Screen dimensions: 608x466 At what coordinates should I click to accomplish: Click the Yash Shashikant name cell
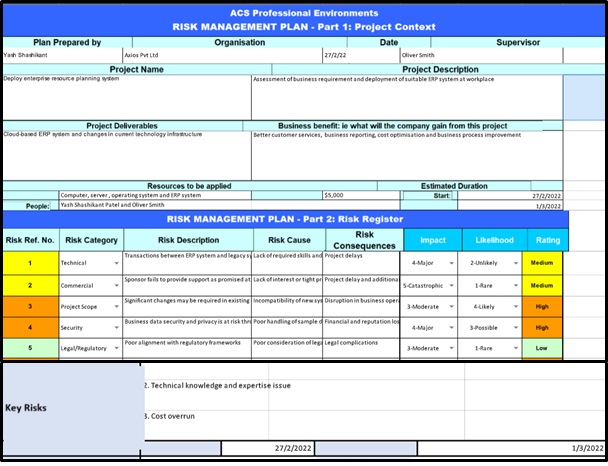coord(62,55)
